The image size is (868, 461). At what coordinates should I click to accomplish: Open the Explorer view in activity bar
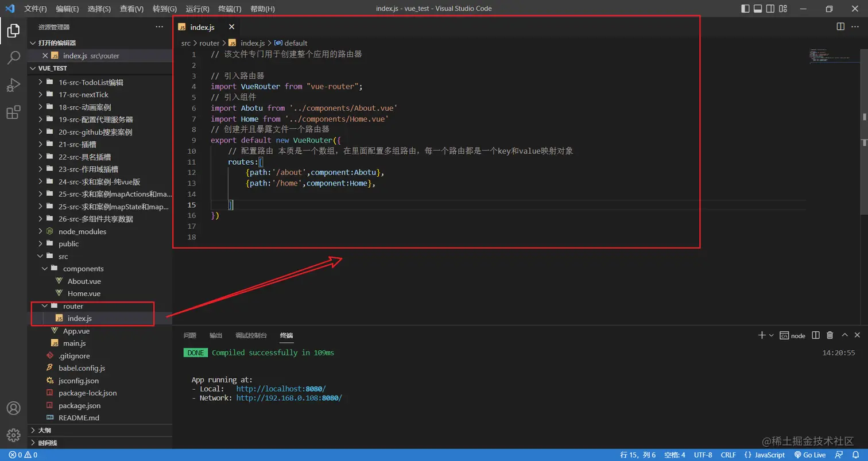click(x=13, y=30)
